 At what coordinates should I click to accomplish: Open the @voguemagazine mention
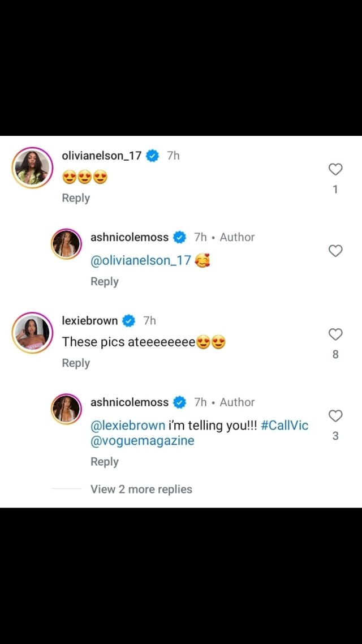(142, 441)
